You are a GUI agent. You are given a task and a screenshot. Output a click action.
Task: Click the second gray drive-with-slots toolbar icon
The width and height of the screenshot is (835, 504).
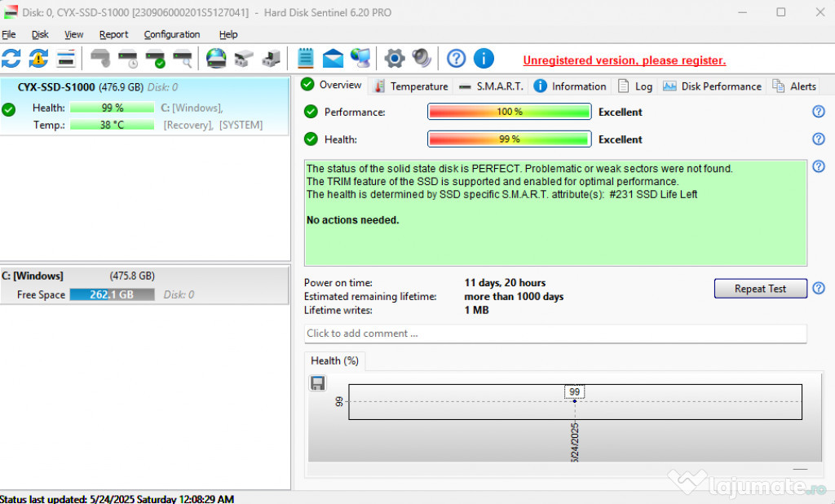[271, 58]
